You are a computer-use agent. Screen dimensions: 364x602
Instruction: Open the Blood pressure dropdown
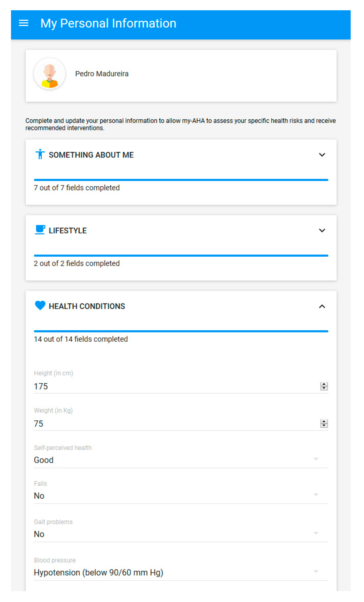(316, 572)
